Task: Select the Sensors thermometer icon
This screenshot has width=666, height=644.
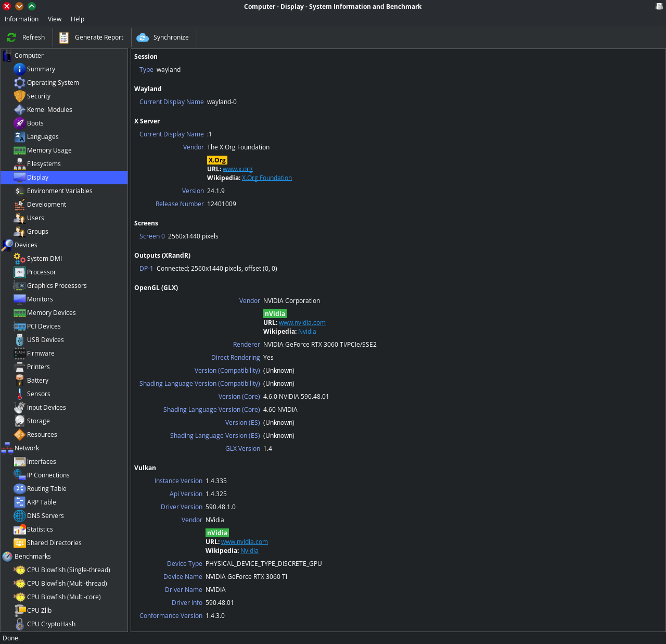Action: pos(20,394)
